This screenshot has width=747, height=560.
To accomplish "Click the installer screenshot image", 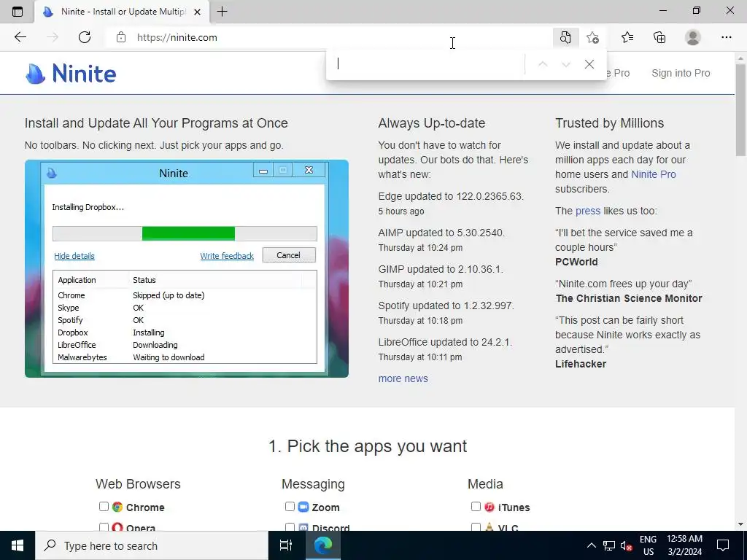I will click(186, 268).
